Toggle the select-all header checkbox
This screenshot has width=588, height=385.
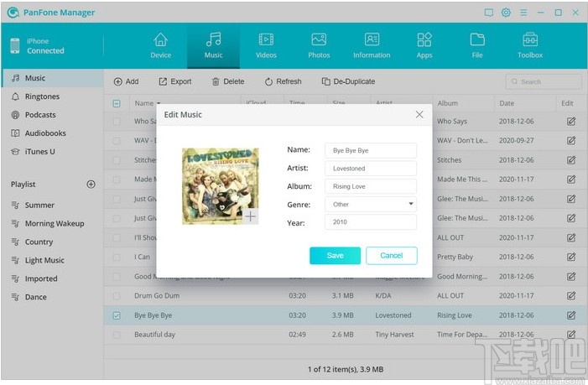(117, 103)
